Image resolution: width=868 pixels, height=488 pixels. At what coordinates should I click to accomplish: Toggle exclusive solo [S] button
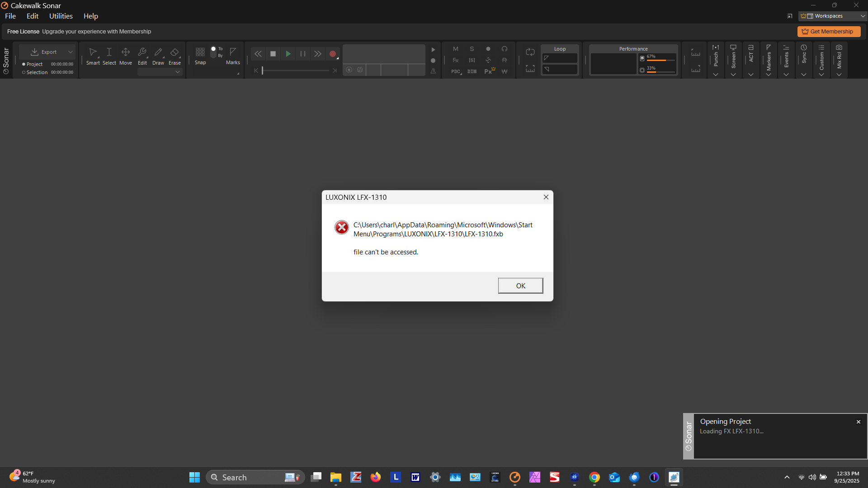pos(472,60)
